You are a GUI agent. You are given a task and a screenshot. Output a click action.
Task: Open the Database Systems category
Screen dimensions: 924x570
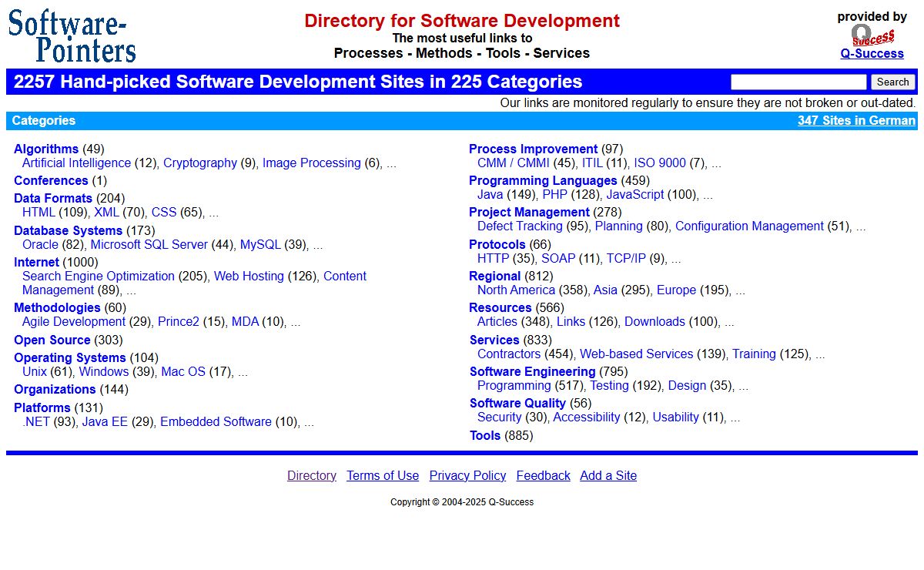[68, 231]
